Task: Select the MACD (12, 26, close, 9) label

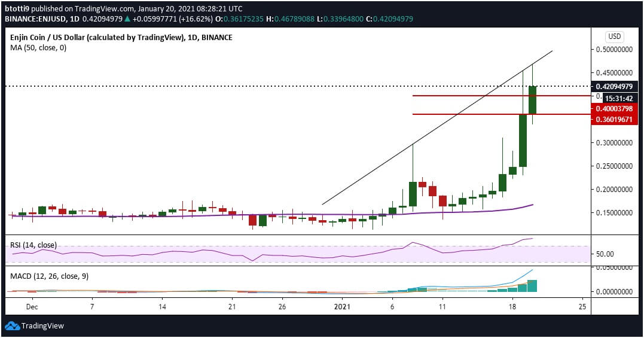Action: 49,276
